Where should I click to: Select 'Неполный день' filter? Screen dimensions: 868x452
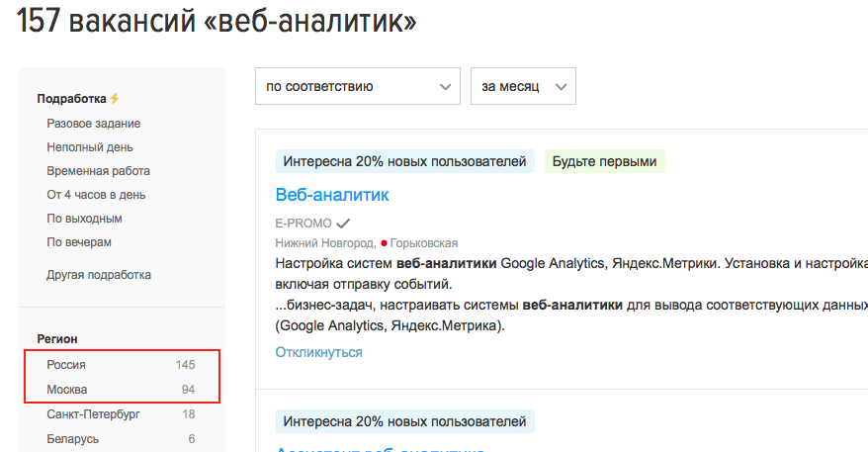(89, 147)
